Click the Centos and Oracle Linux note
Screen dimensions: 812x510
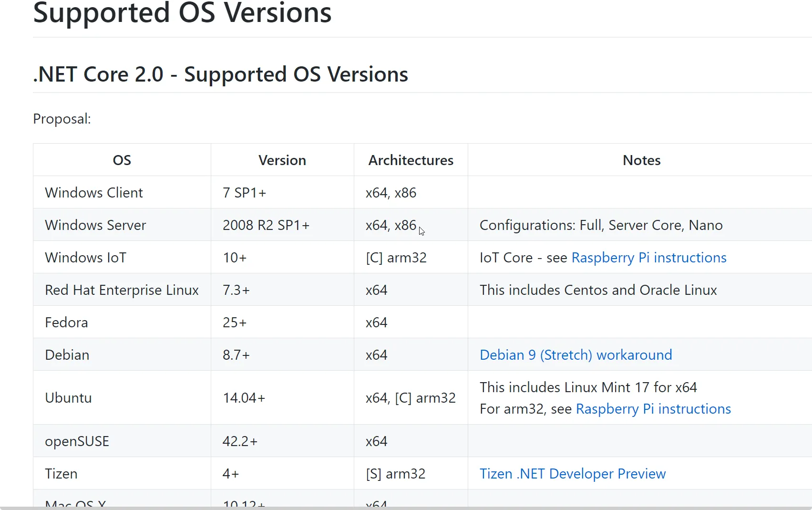pyautogui.click(x=598, y=290)
